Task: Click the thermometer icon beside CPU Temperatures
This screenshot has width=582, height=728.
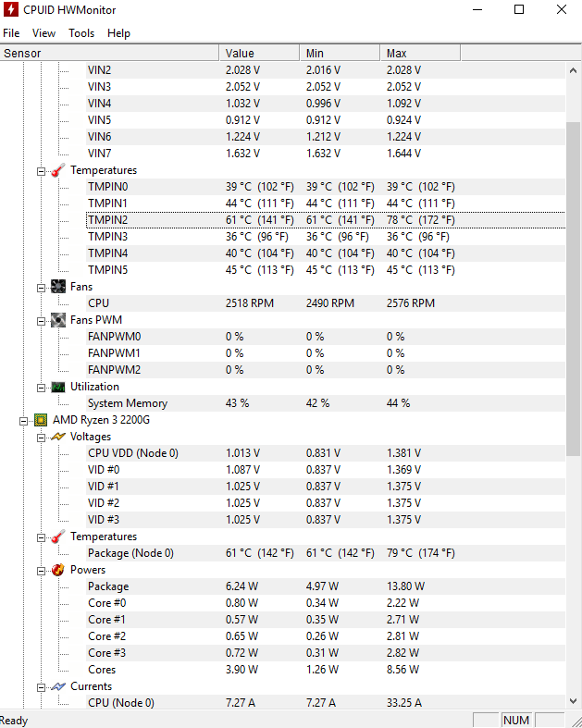Action: (58, 537)
